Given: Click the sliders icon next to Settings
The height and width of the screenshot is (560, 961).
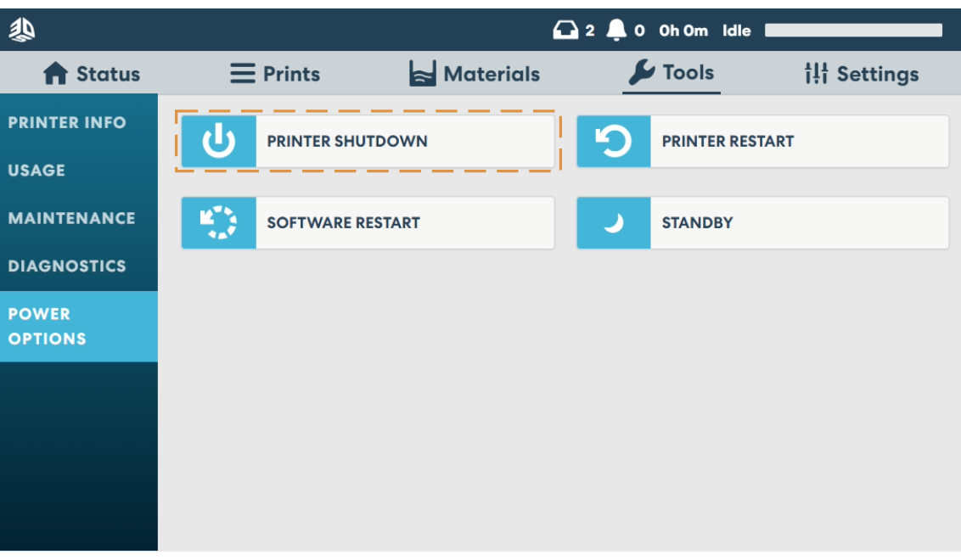Looking at the screenshot, I should pos(817,72).
